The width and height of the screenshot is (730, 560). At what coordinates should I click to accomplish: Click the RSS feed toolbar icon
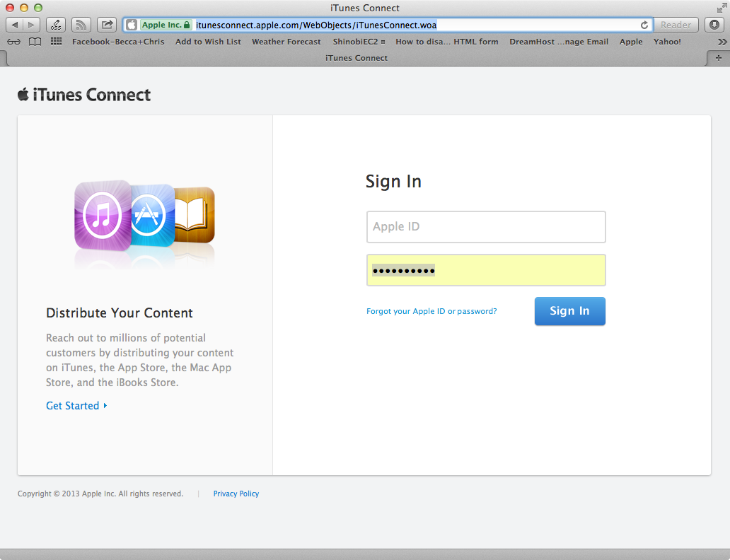[x=81, y=25]
